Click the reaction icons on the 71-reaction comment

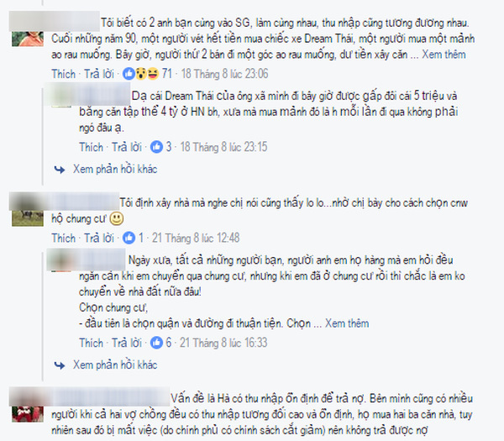pos(141,74)
